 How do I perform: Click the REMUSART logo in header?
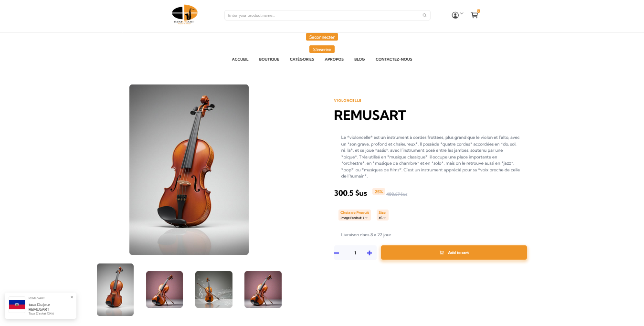[x=185, y=15]
